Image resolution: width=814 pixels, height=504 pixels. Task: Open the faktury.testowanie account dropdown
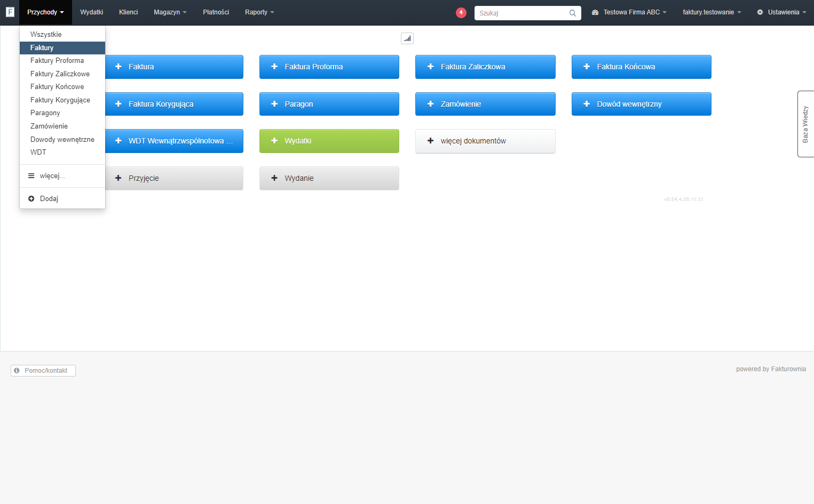point(712,12)
